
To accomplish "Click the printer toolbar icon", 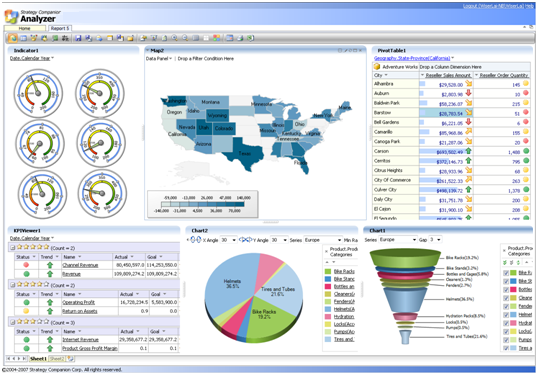I will tap(240, 38).
